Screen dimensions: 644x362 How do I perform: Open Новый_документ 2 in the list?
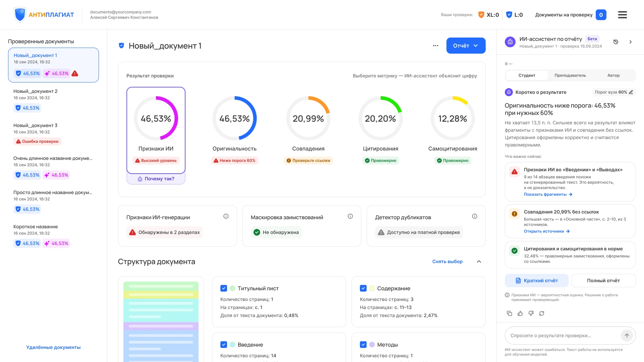pyautogui.click(x=53, y=100)
